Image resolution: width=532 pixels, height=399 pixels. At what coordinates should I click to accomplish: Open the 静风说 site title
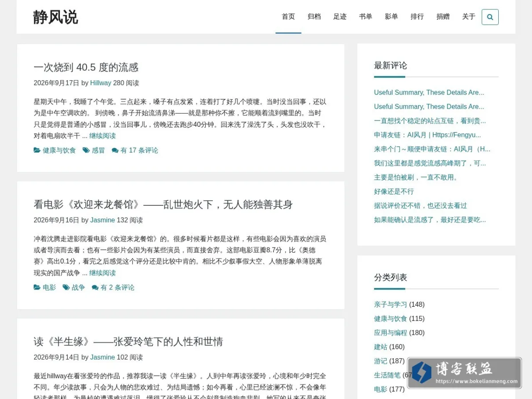[x=55, y=17]
